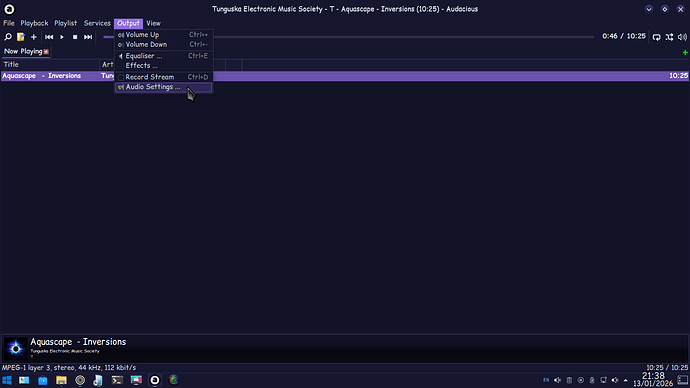Click the Output menu header

coord(128,23)
